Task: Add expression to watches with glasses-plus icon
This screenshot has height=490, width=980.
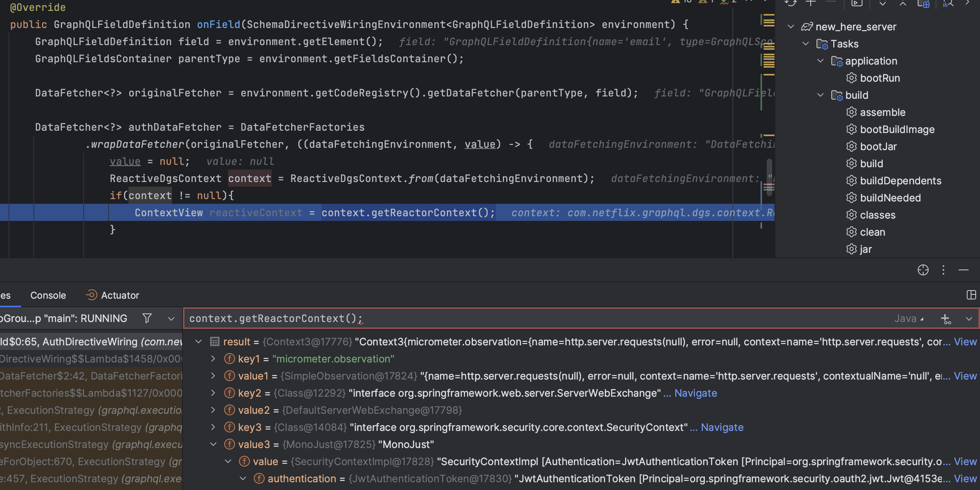Action: [947, 318]
